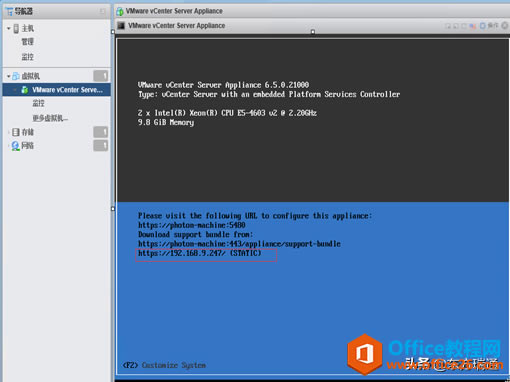
Task: Open the 操作 actions menu
Action: click(x=493, y=25)
